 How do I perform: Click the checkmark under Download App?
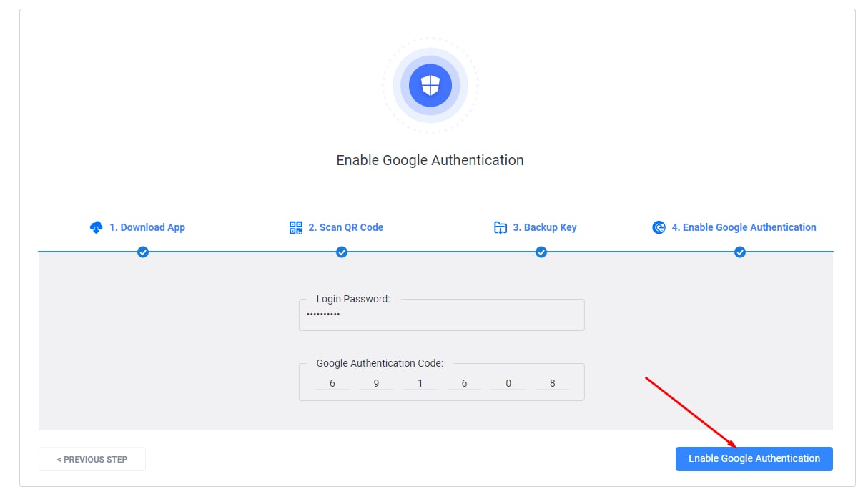coord(143,252)
